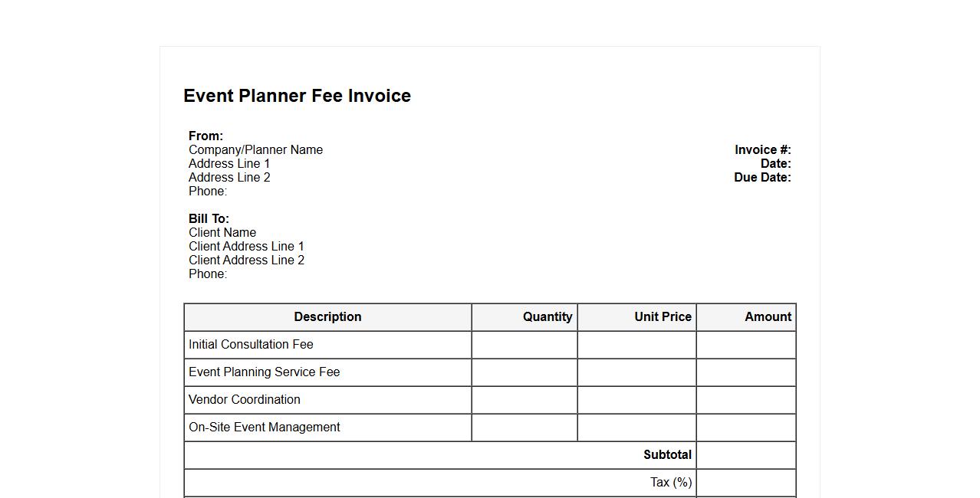Click the Event Planner Fee Invoice title
This screenshot has height=498, width=980.
click(297, 96)
